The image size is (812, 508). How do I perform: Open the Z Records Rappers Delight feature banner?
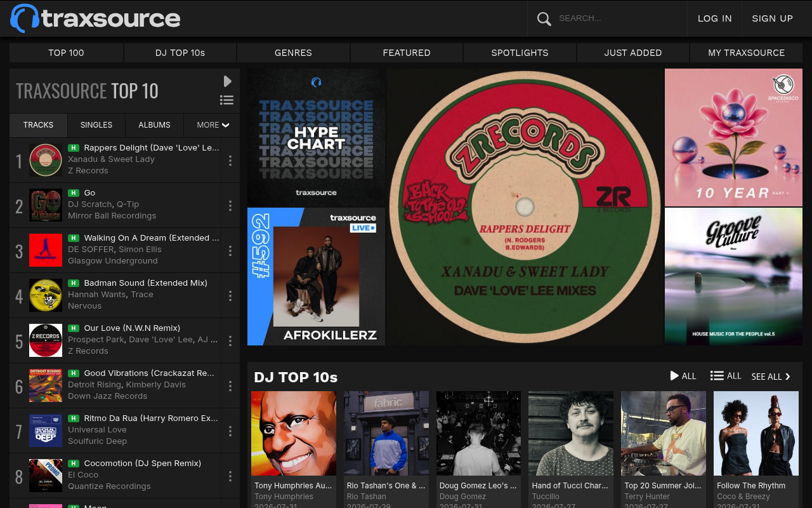pyautogui.click(x=525, y=207)
